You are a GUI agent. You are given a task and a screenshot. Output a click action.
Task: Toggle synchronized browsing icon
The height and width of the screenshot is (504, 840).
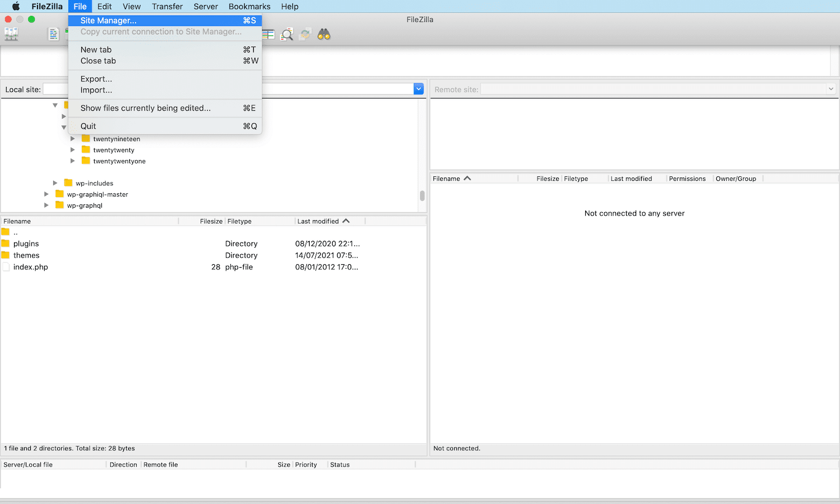tap(305, 34)
